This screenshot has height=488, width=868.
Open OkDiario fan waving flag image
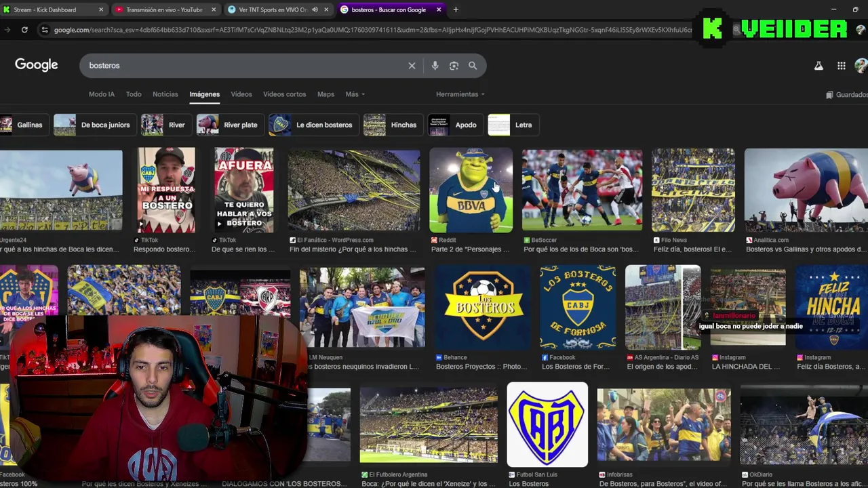[804, 425]
